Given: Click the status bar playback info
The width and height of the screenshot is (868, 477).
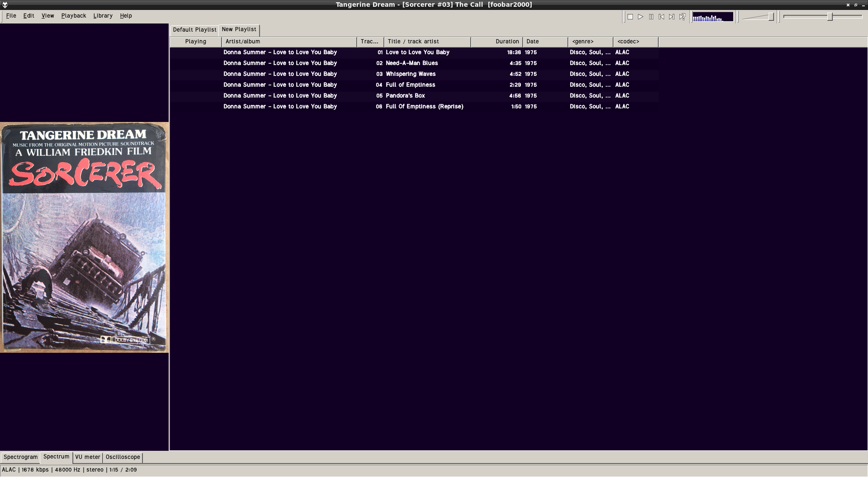Looking at the screenshot, I should coord(69,470).
